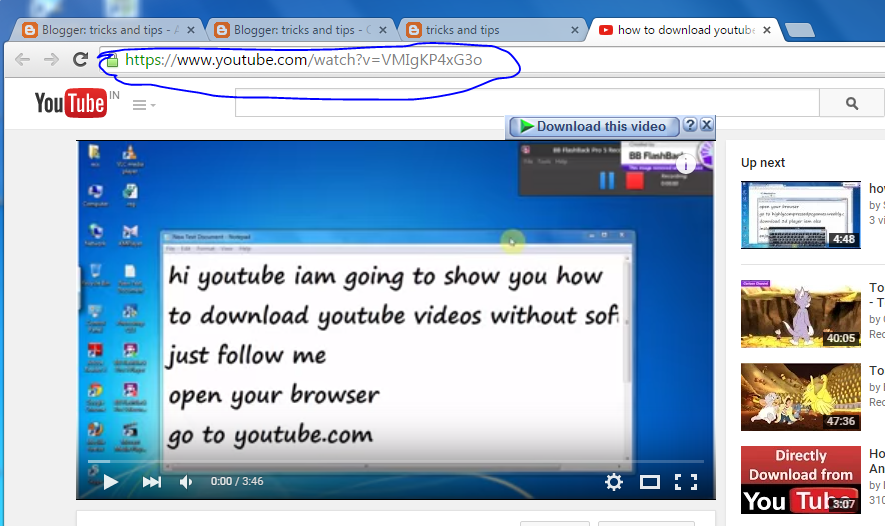This screenshot has width=885, height=526.
Task: Open the YouTube guide menu icon
Action: pos(143,105)
